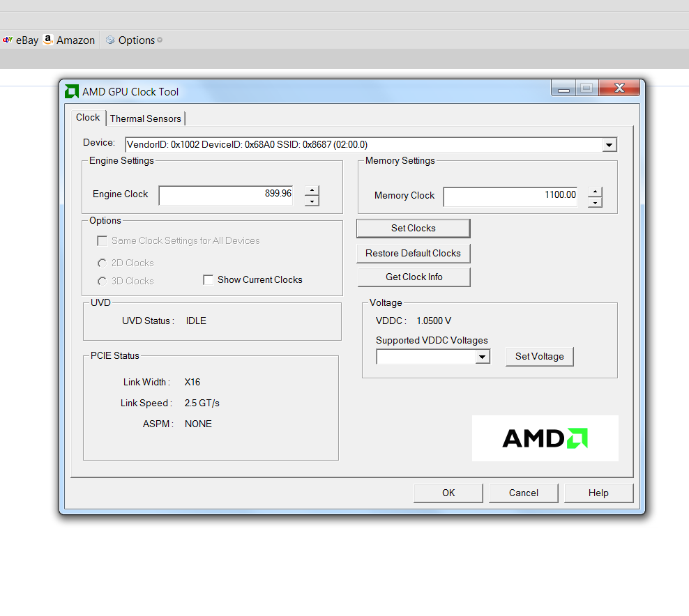Image resolution: width=689 pixels, height=616 pixels.
Task: Click the Get Clock Info button
Action: [414, 277]
